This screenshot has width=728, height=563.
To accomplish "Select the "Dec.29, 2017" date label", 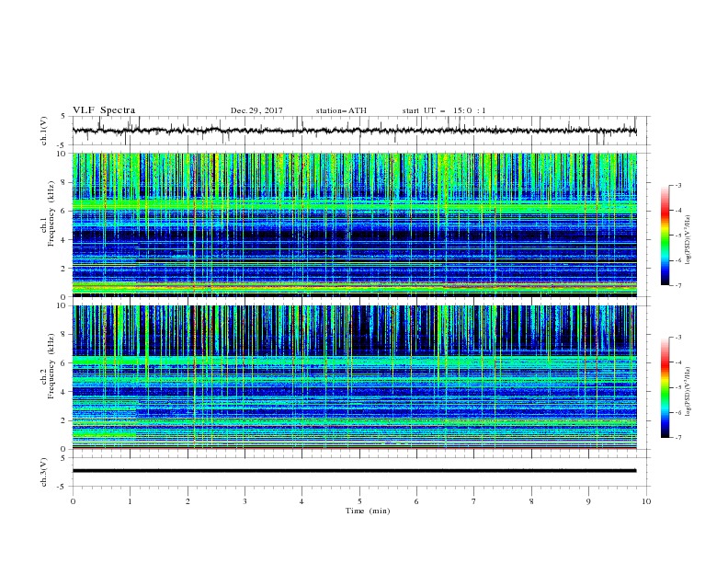I will coord(256,110).
